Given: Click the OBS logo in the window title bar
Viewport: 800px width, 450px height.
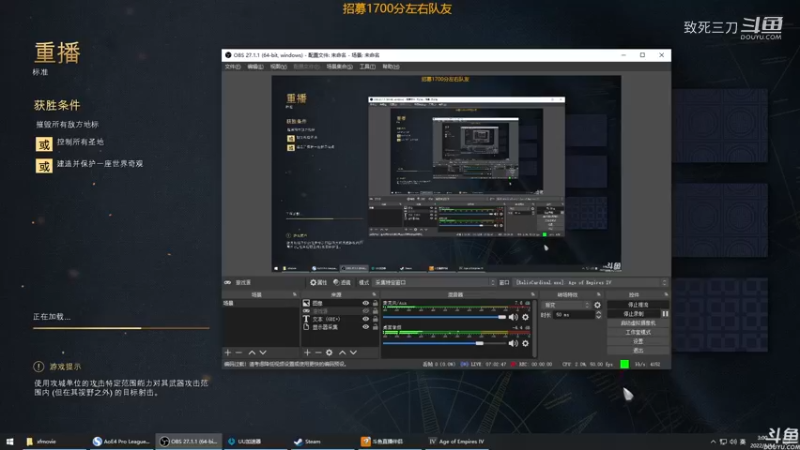Looking at the screenshot, I should (x=228, y=55).
